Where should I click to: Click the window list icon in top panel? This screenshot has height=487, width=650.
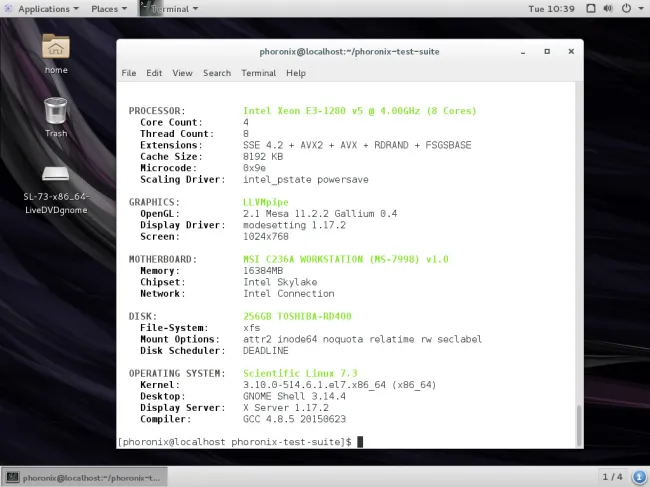pyautogui.click(x=591, y=9)
